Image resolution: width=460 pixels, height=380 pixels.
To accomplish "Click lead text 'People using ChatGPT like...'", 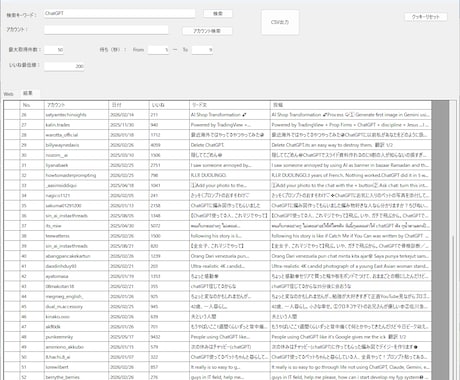I will coord(230,337).
